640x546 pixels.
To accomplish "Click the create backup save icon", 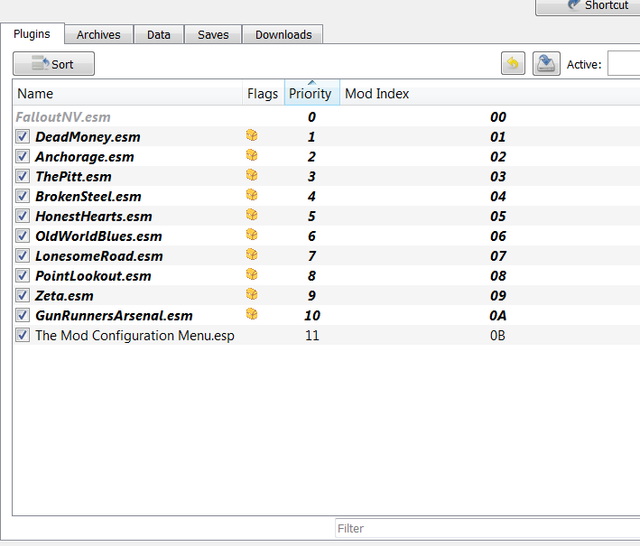I will (x=546, y=63).
